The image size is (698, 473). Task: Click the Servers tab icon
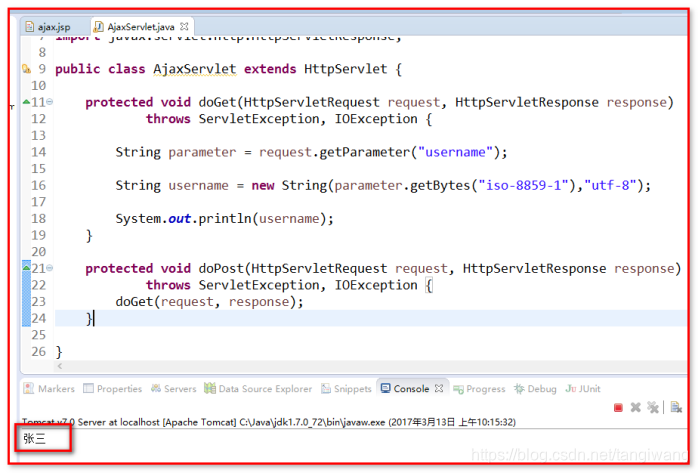[x=156, y=388]
